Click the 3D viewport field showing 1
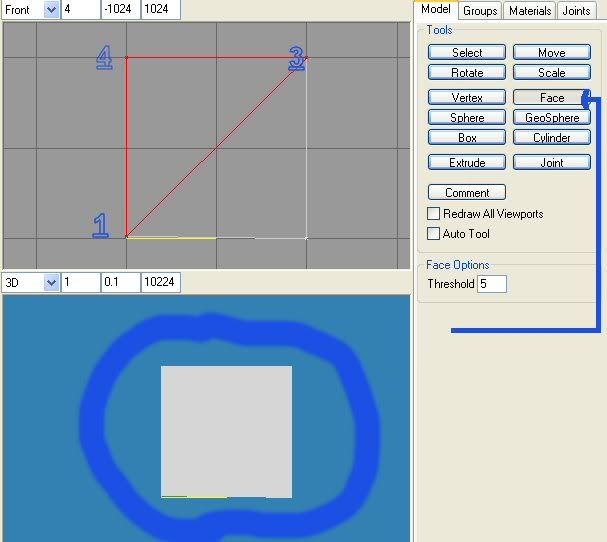The height and width of the screenshot is (542, 607). click(81, 282)
